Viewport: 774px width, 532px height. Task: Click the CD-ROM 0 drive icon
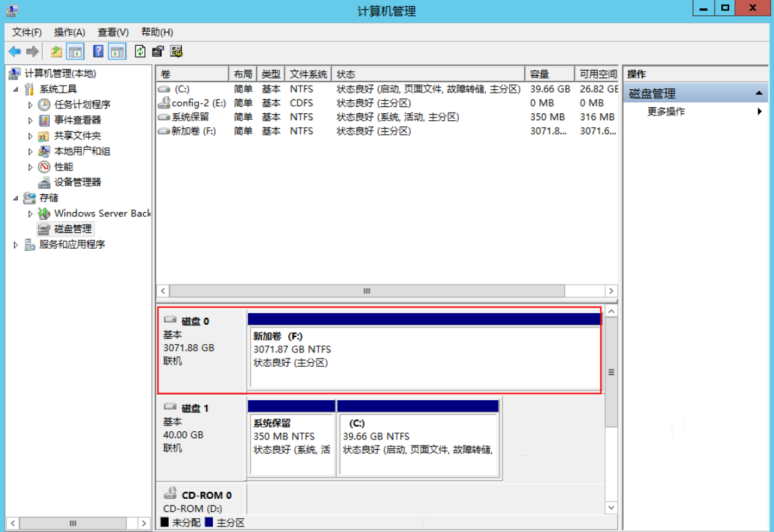click(170, 493)
